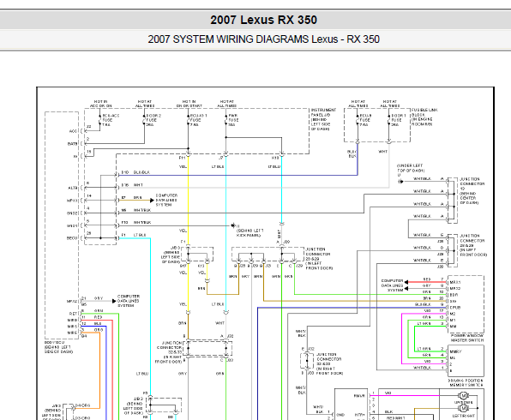Click the MMRY terminal on the memory switch
Viewport: 511px width, 420px height.
455,351
